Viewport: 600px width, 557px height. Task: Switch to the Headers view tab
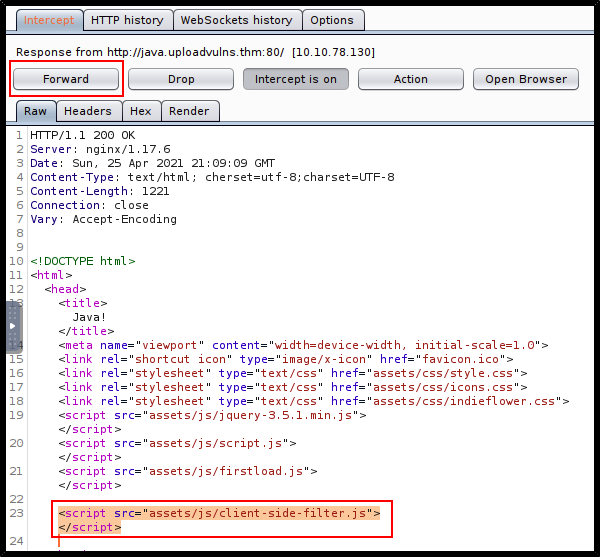[x=88, y=111]
